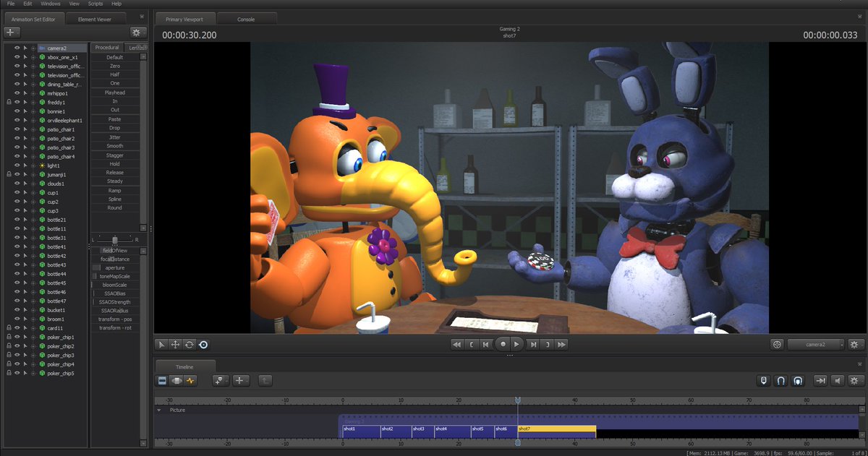This screenshot has width=868, height=456.
Task: Start recording with the record button
Action: [x=503, y=345]
